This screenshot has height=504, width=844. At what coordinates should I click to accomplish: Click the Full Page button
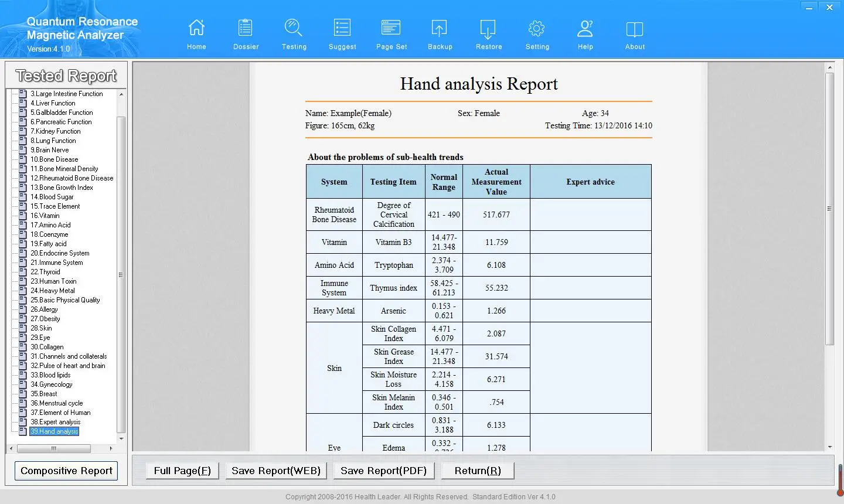click(182, 470)
